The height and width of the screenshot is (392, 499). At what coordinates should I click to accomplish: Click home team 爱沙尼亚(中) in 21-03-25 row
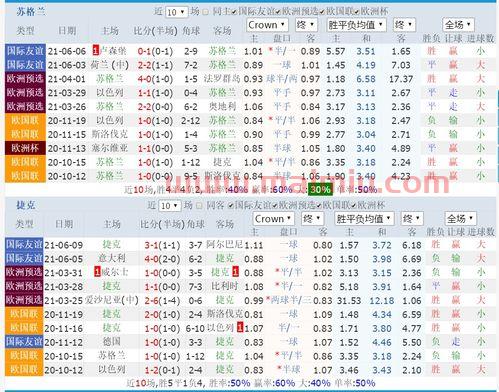click(111, 300)
